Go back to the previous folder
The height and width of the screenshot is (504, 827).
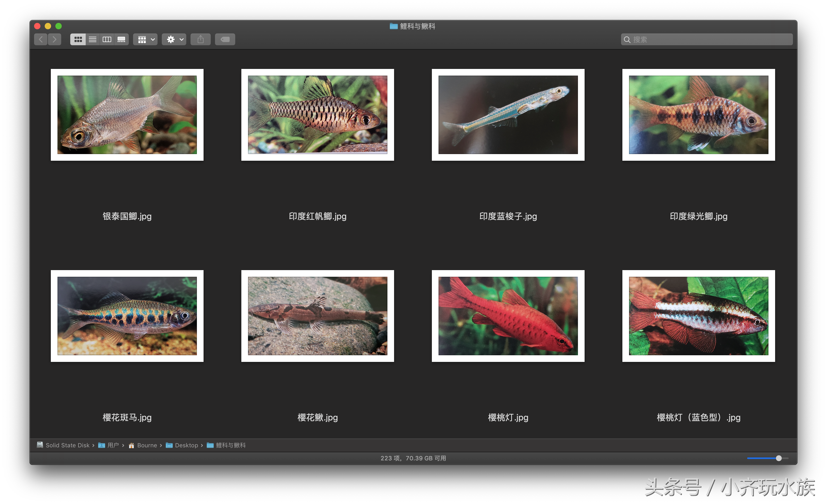(41, 40)
